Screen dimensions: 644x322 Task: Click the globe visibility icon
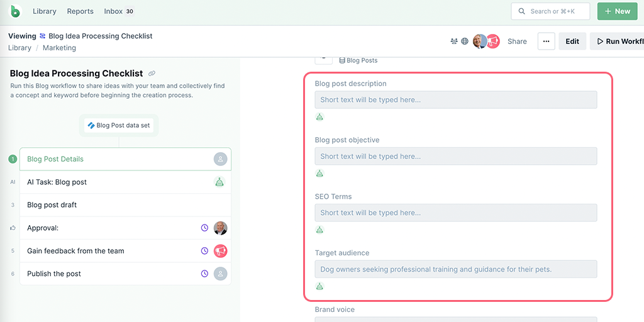point(465,41)
